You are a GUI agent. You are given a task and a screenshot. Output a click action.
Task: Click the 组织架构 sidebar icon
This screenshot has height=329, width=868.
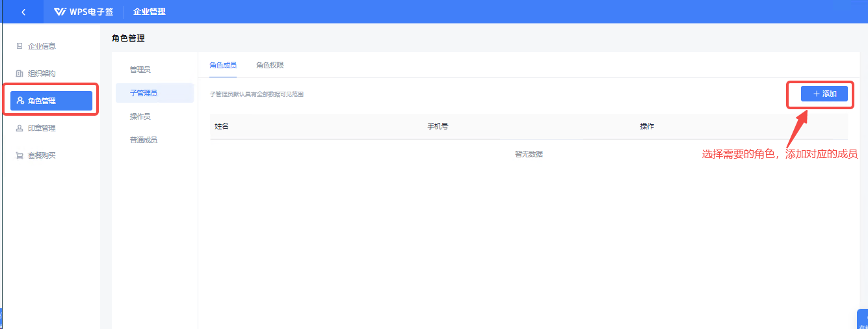point(20,73)
